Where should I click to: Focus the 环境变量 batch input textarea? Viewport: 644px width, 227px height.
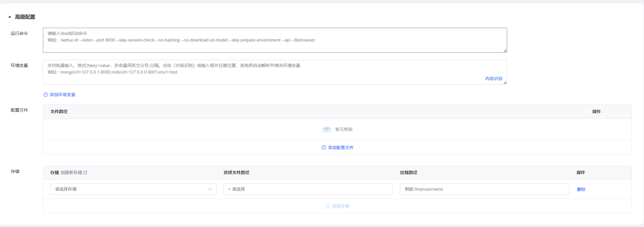tap(258, 72)
